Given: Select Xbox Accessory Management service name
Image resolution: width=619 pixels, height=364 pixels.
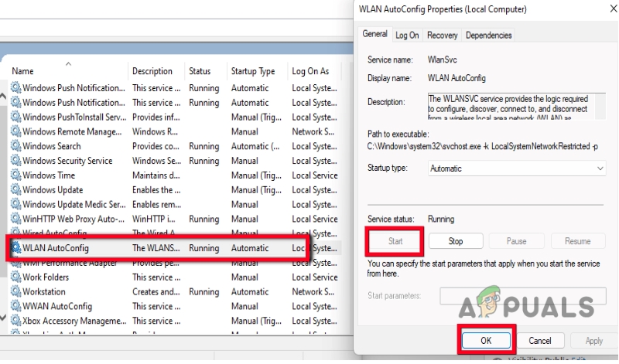Looking at the screenshot, I should click(74, 321).
